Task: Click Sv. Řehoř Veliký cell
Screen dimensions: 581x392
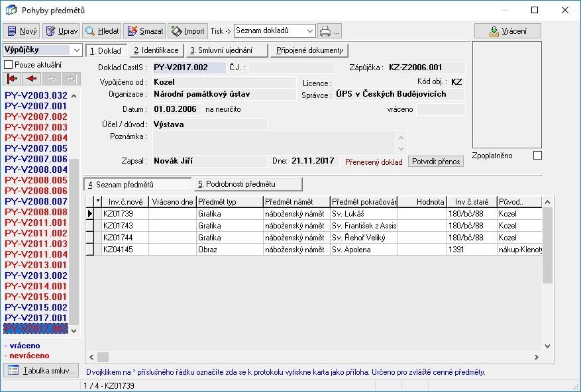Action: point(364,238)
